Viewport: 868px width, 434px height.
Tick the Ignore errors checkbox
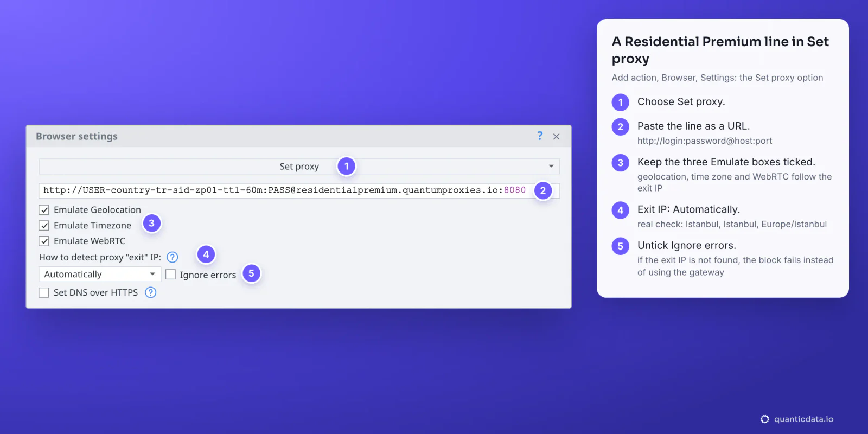[x=170, y=275]
